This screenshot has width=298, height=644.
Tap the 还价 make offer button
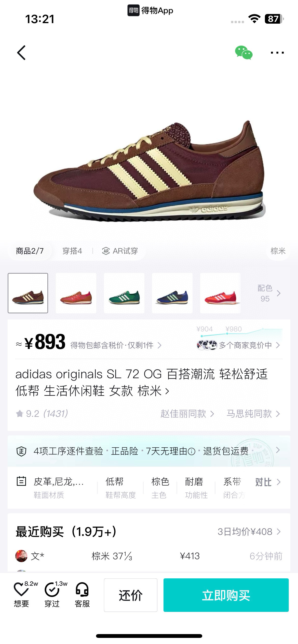130,595
